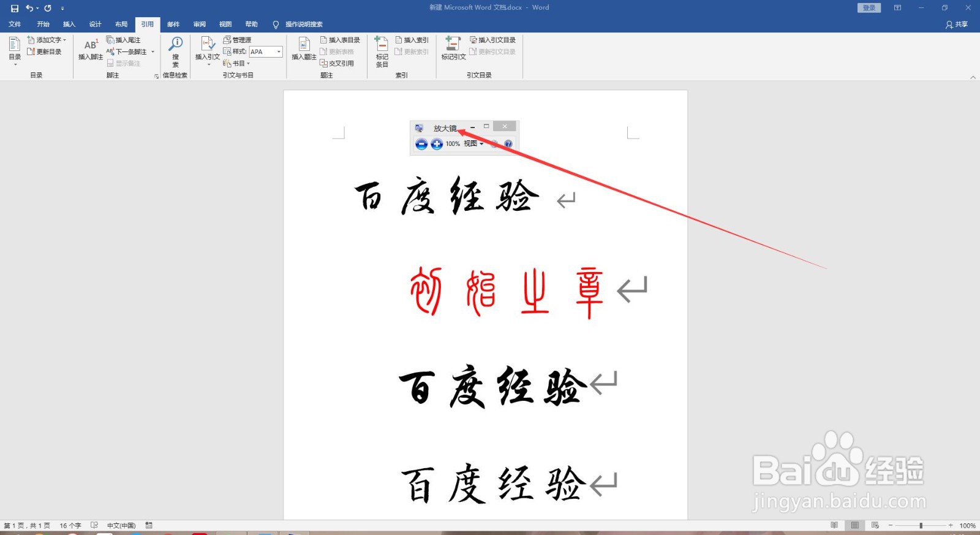Switch to Read Mode view icon
Viewport: 980px width, 535px height.
[834, 525]
